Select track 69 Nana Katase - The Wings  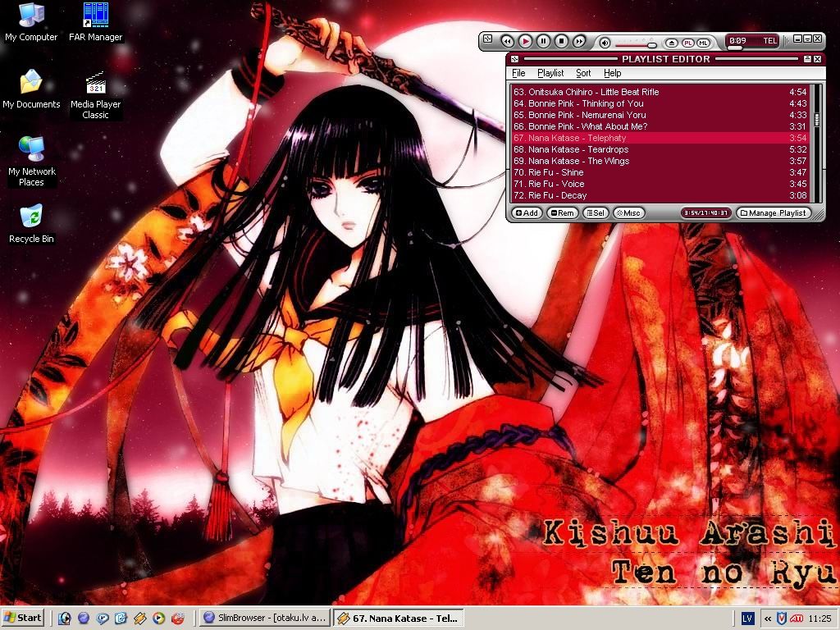tap(660, 161)
